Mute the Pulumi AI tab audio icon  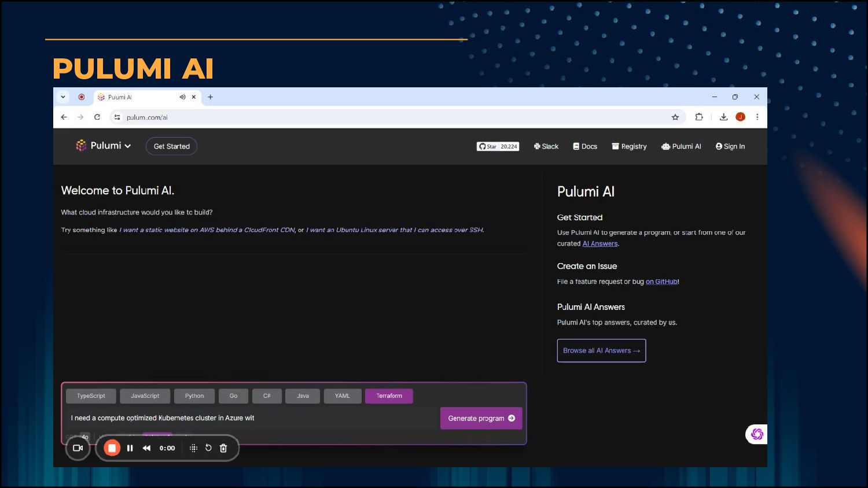(x=182, y=97)
